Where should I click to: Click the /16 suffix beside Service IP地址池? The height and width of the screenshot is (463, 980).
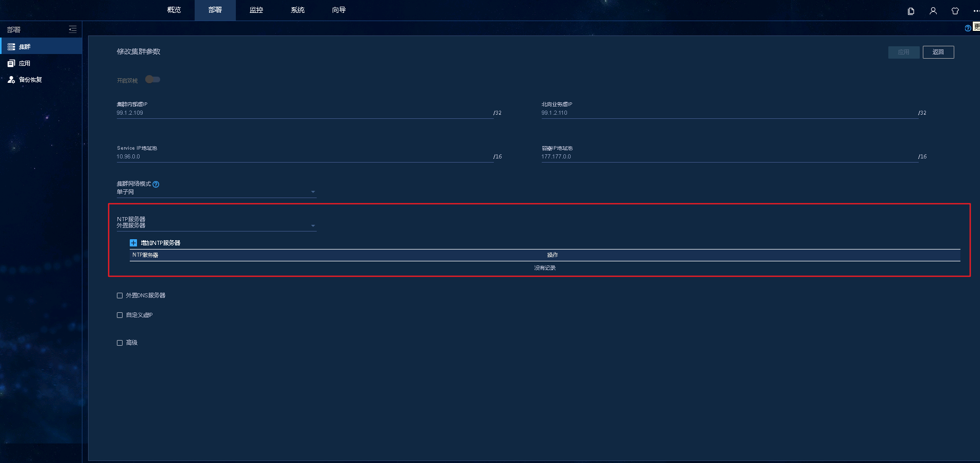click(497, 156)
